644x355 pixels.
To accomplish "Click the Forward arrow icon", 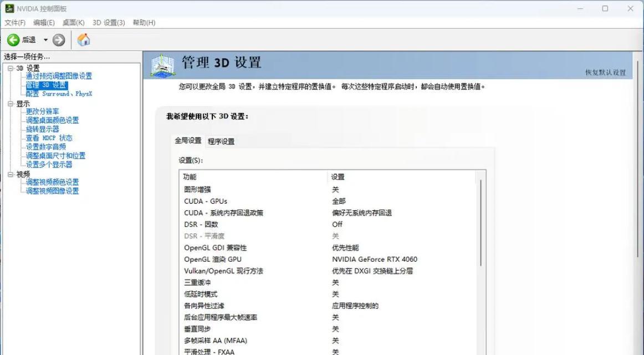I will (x=59, y=40).
